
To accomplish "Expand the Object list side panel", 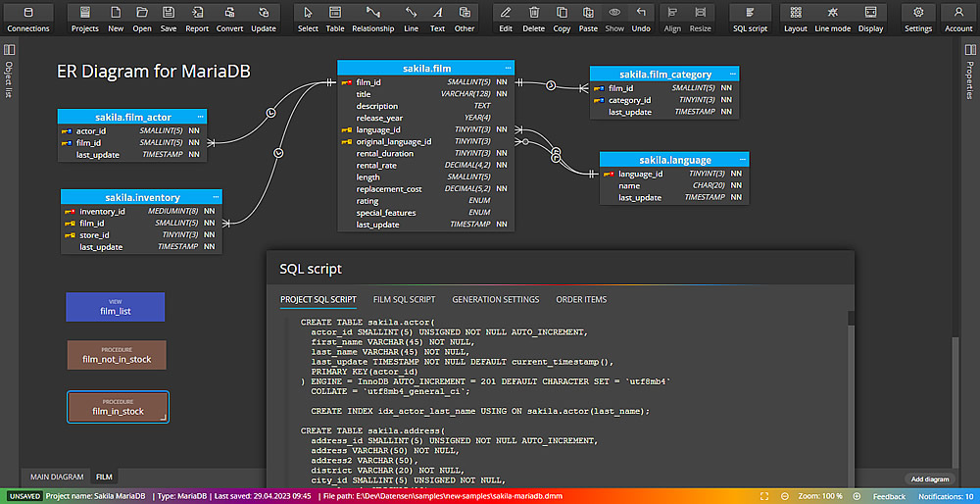I will click(x=9, y=50).
